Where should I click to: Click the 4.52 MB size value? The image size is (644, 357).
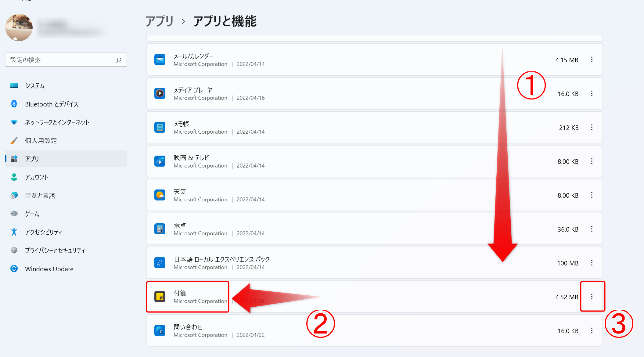coord(567,297)
